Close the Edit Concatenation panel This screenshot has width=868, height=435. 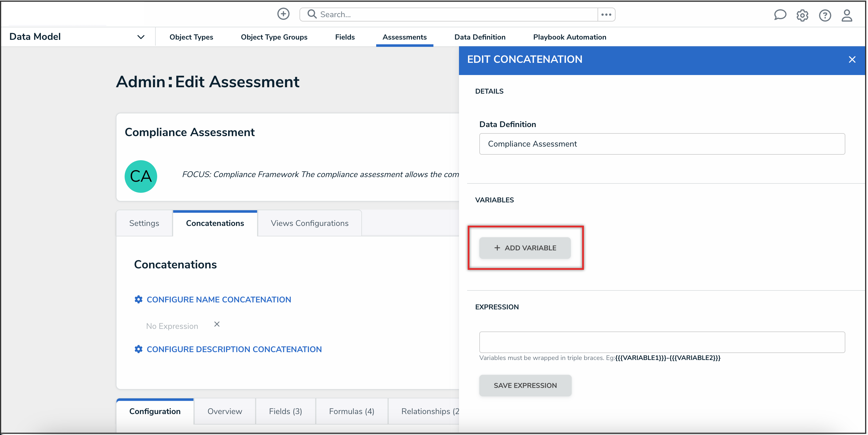852,60
